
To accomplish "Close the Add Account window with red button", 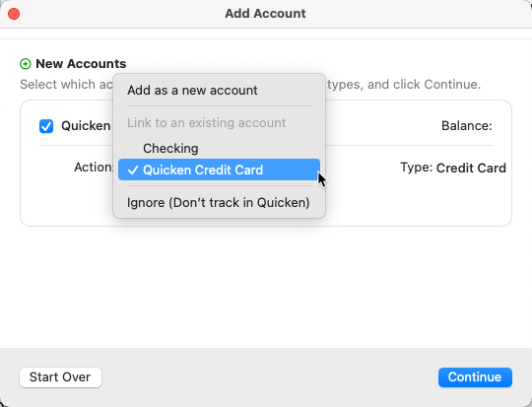I will tap(14, 14).
